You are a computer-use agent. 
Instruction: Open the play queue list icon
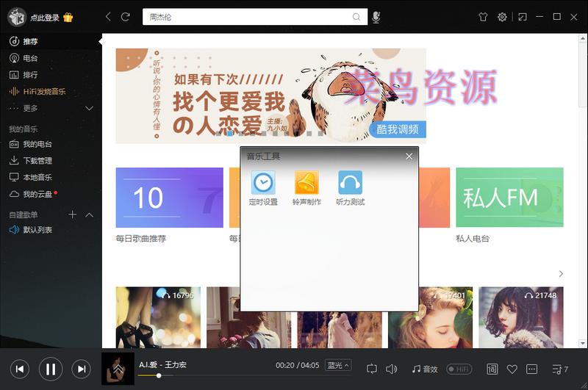tap(560, 369)
